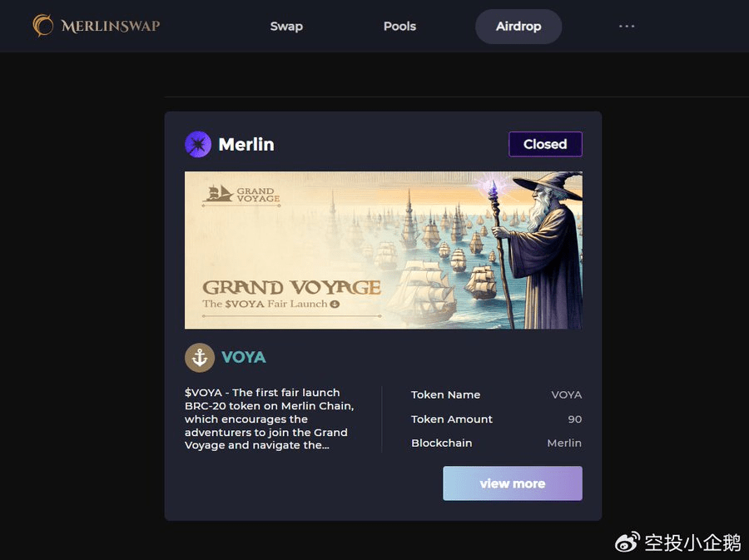
Task: Expand the truncated $VOYA description text
Action: 270,419
